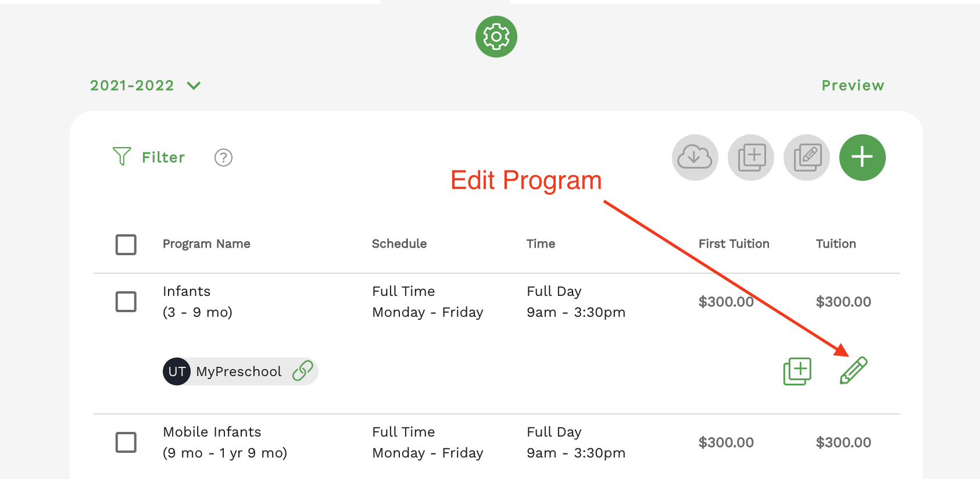Sort by Program Name column header

pos(206,244)
